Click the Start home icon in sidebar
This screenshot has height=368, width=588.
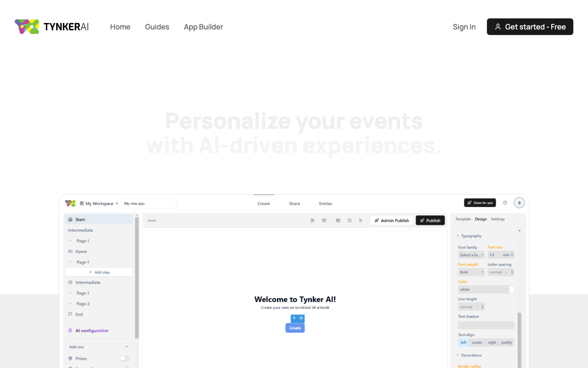[x=70, y=219]
